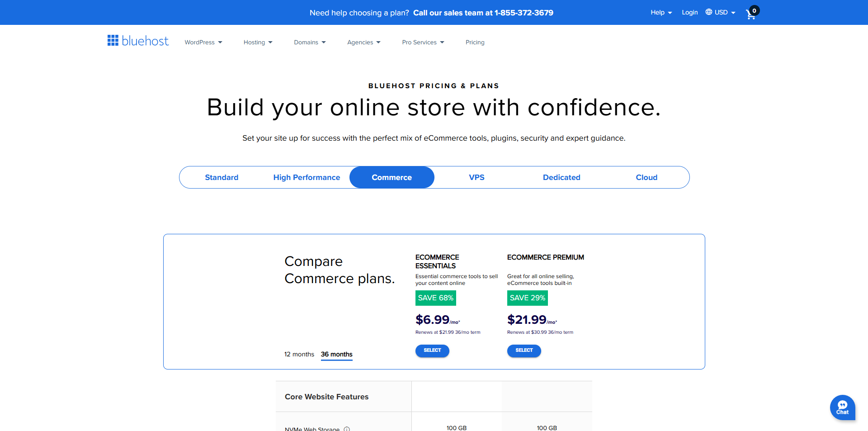868x431 pixels.
Task: Toggle the 36 months billing term
Action: click(336, 354)
